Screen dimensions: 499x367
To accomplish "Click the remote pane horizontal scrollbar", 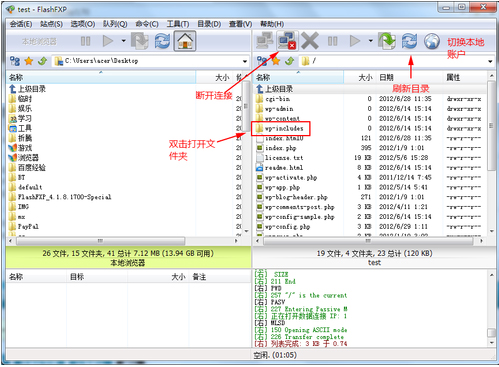I will 369,240.
